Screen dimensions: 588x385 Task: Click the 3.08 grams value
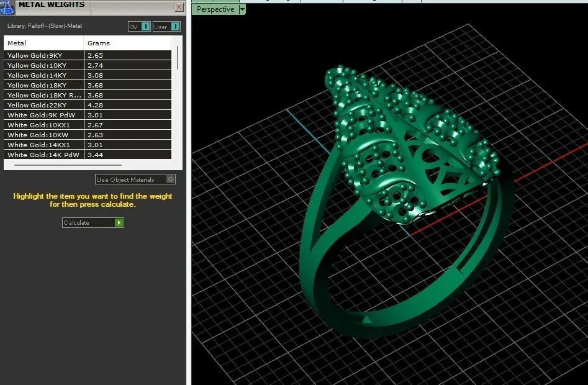(95, 75)
